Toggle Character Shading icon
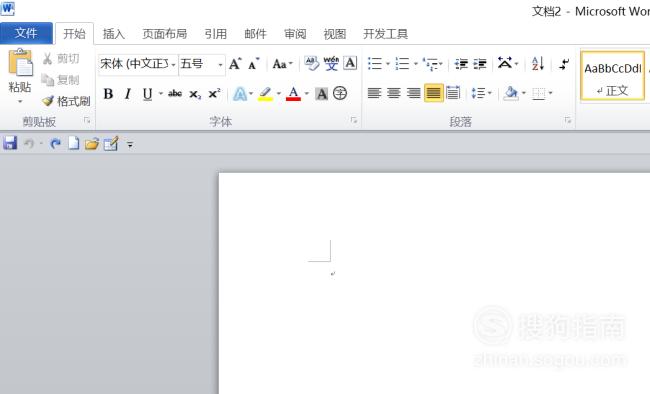The width and height of the screenshot is (650, 394). point(321,94)
